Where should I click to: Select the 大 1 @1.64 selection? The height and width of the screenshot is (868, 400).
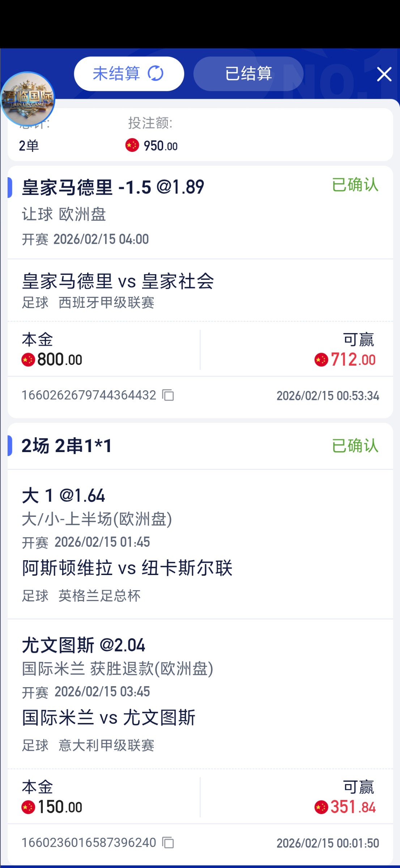[x=64, y=495]
